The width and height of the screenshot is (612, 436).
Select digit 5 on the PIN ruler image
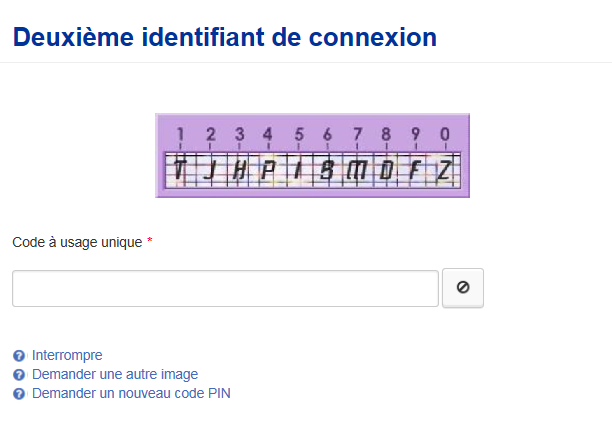point(299,134)
